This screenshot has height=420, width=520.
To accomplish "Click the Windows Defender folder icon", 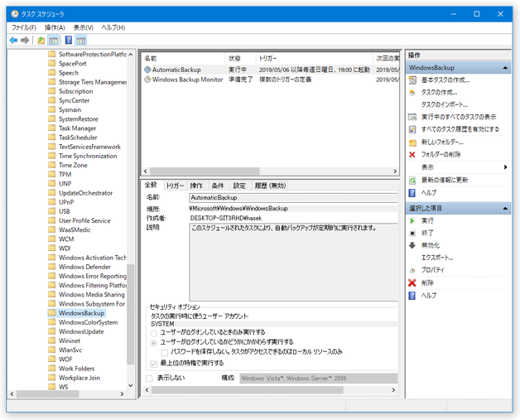I will coord(51,267).
